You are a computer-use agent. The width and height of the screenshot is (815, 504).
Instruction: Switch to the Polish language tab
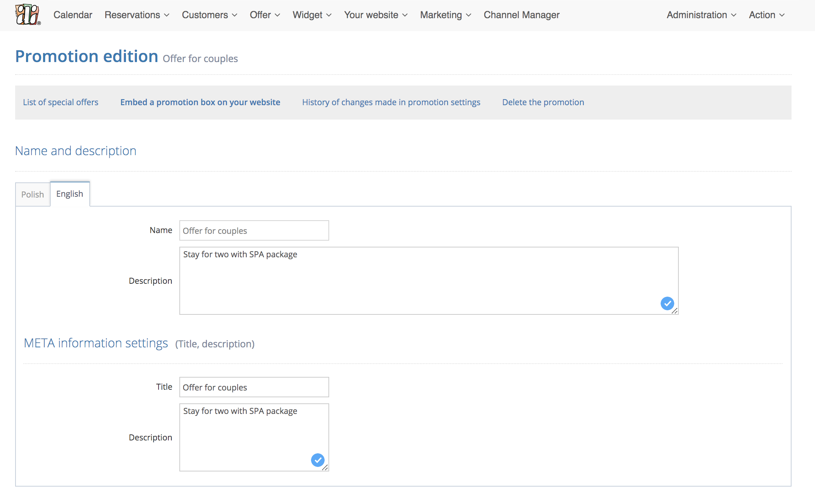(33, 194)
